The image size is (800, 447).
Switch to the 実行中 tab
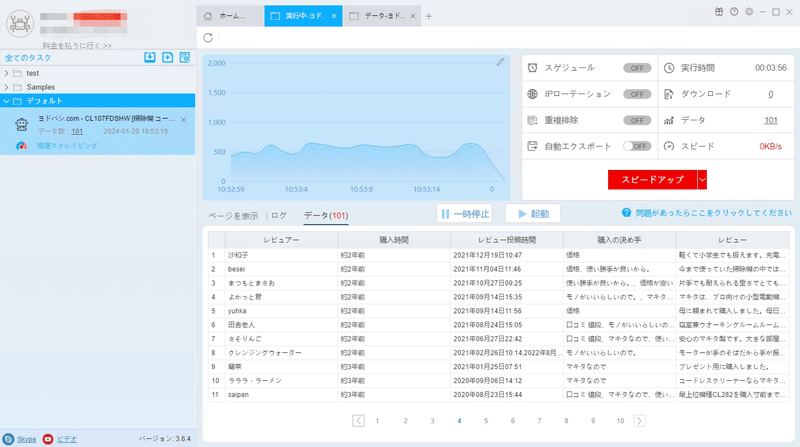tap(303, 16)
